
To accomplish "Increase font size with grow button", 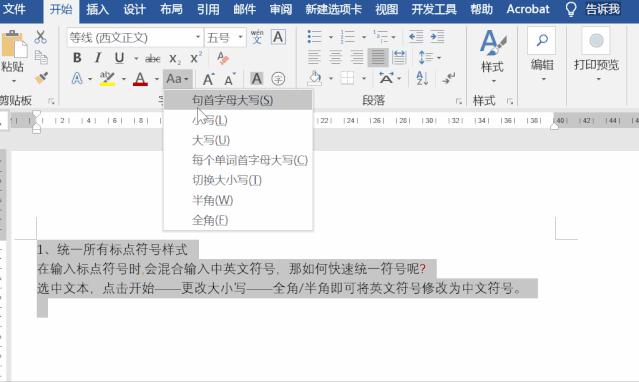I will (x=209, y=79).
